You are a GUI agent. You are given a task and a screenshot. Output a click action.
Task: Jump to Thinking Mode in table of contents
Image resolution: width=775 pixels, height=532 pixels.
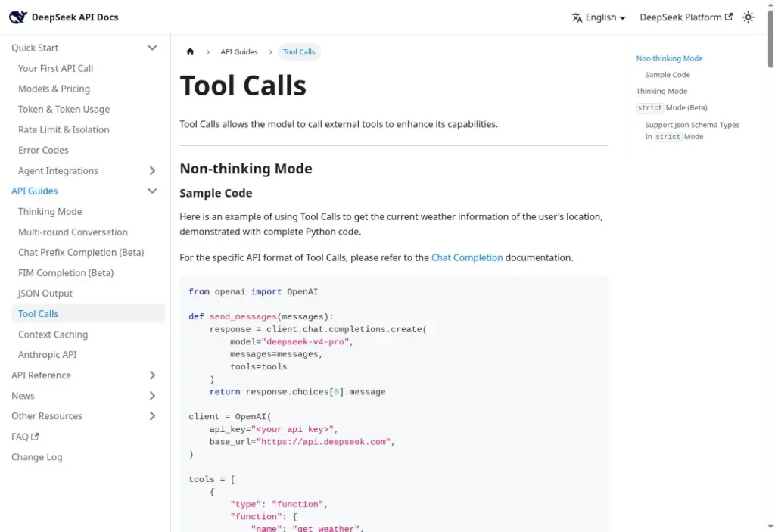pos(661,91)
